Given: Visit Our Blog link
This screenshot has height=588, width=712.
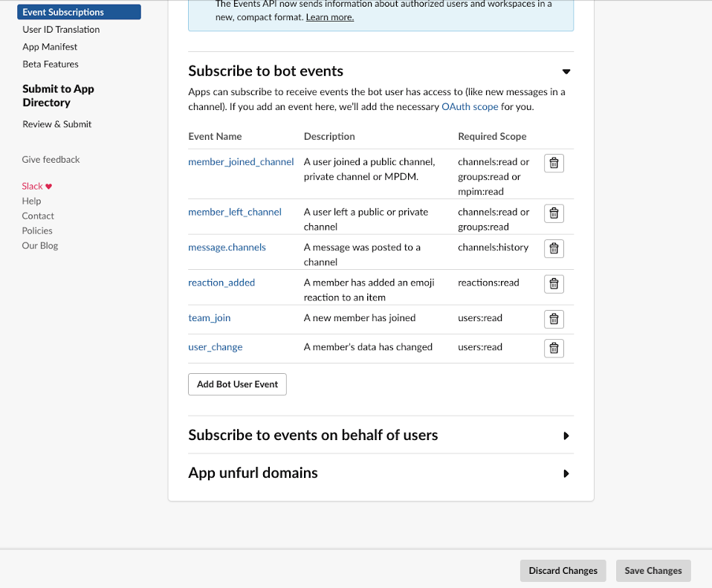Looking at the screenshot, I should coord(40,245).
